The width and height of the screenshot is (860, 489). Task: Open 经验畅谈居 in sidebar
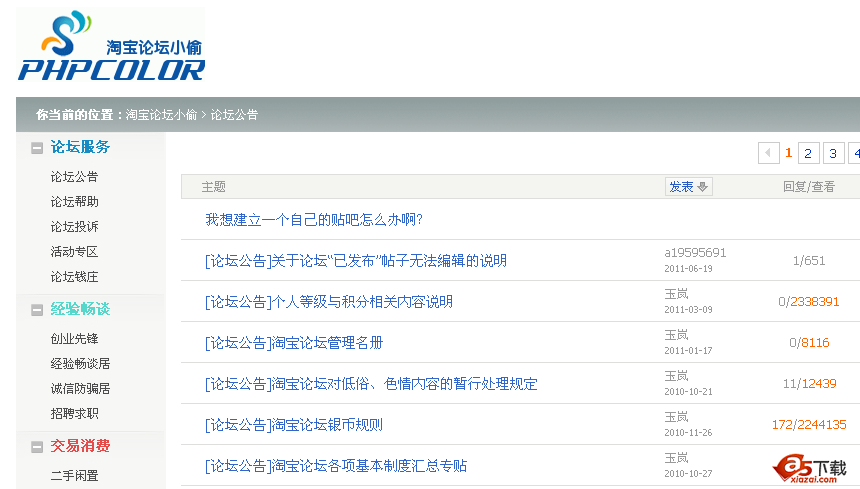(x=80, y=363)
